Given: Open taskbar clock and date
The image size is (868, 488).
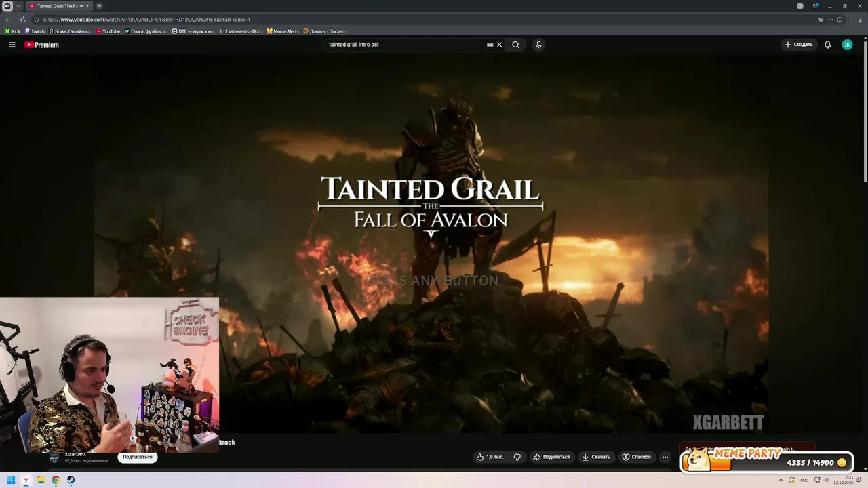Looking at the screenshot, I should 844,480.
